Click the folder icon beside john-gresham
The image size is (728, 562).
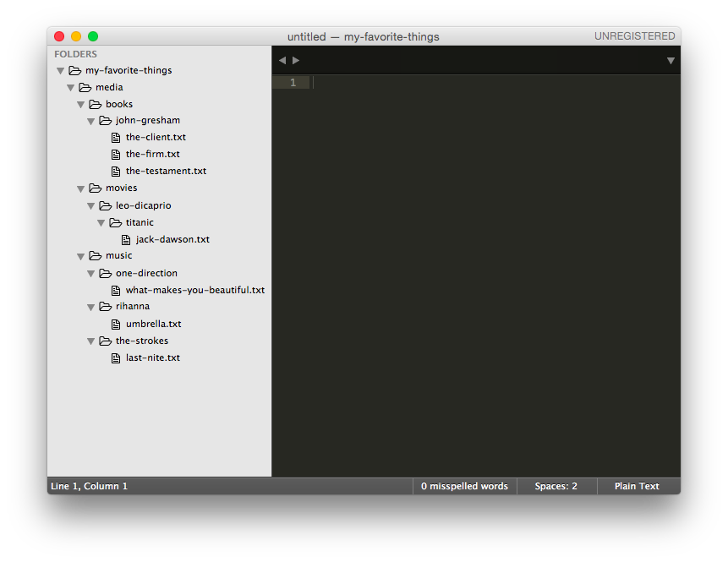pyautogui.click(x=105, y=120)
